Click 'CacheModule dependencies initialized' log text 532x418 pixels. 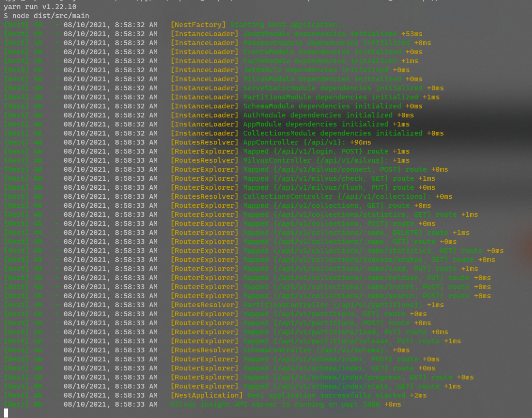320,61
